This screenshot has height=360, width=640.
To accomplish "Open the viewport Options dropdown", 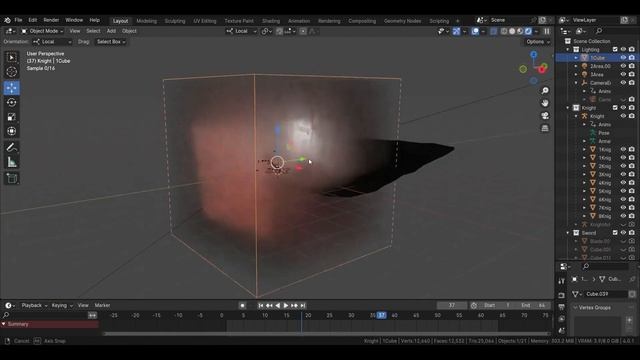I will point(537,42).
